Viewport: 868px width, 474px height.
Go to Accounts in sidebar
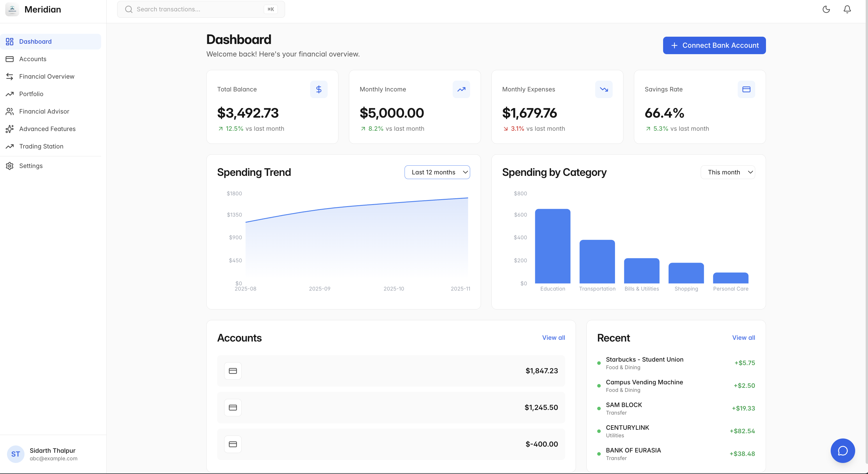pos(33,59)
